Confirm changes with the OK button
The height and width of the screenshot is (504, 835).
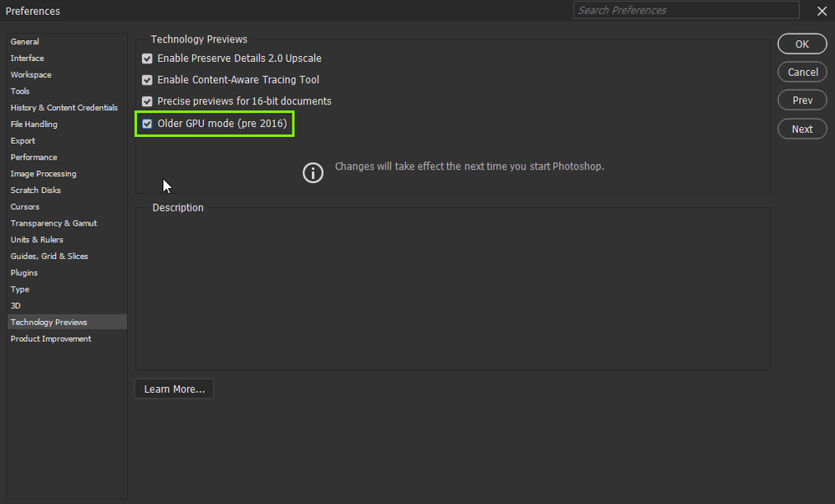pyautogui.click(x=802, y=43)
